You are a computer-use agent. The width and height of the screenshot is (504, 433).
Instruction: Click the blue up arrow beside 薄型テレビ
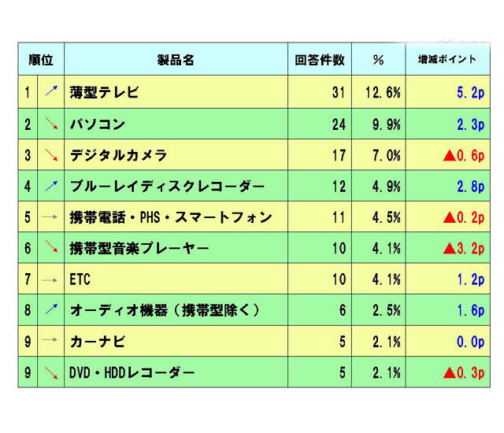pyautogui.click(x=51, y=91)
